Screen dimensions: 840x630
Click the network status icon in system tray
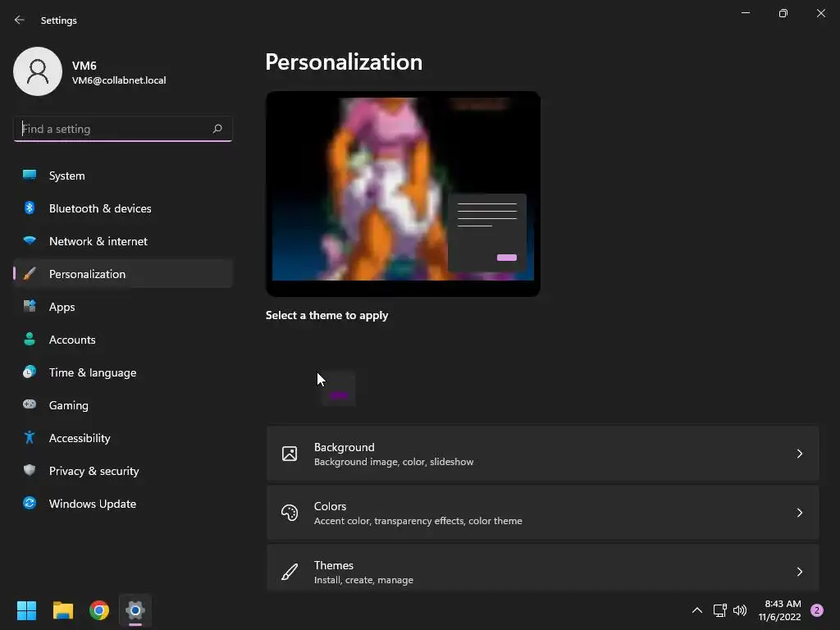[719, 610]
